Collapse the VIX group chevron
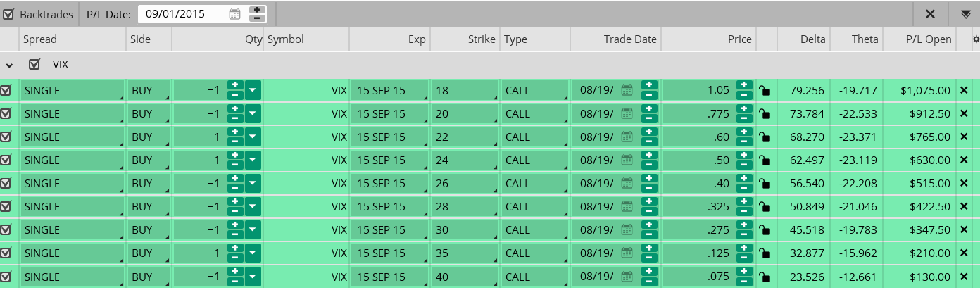980x290 pixels. [9, 65]
